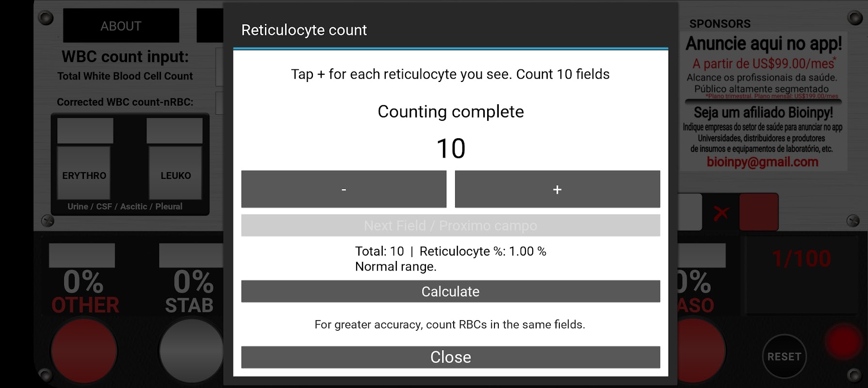
Task: Tap the gray box above OTHER percentage
Action: pos(82,255)
